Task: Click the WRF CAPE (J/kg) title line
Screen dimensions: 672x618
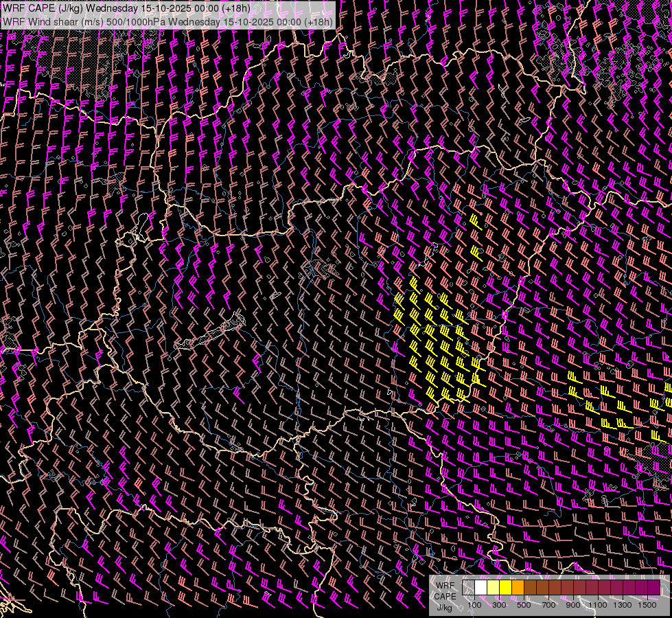Action: click(126, 9)
